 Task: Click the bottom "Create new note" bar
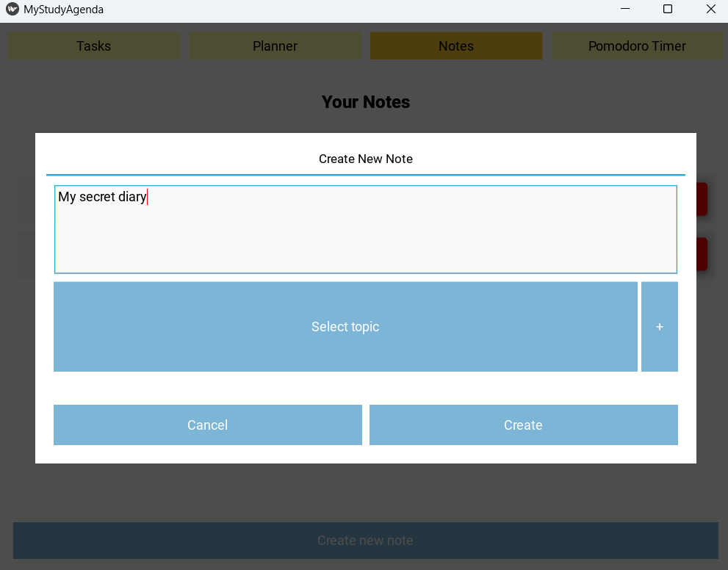365,541
